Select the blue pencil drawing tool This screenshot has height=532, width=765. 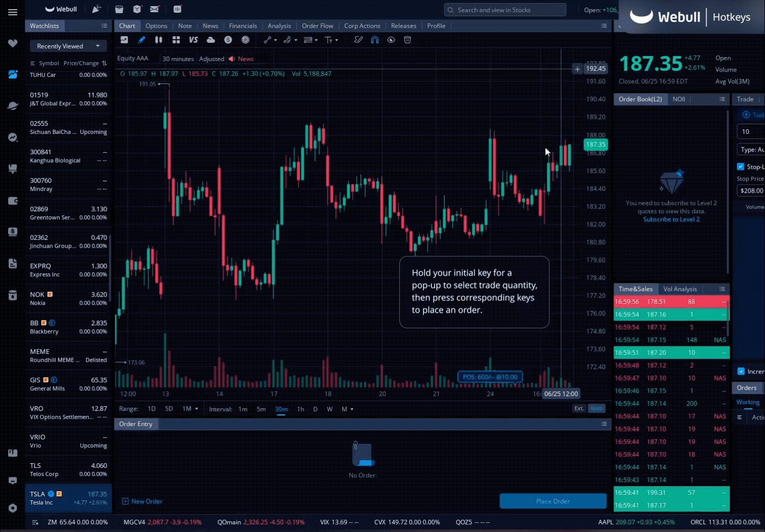(x=141, y=40)
